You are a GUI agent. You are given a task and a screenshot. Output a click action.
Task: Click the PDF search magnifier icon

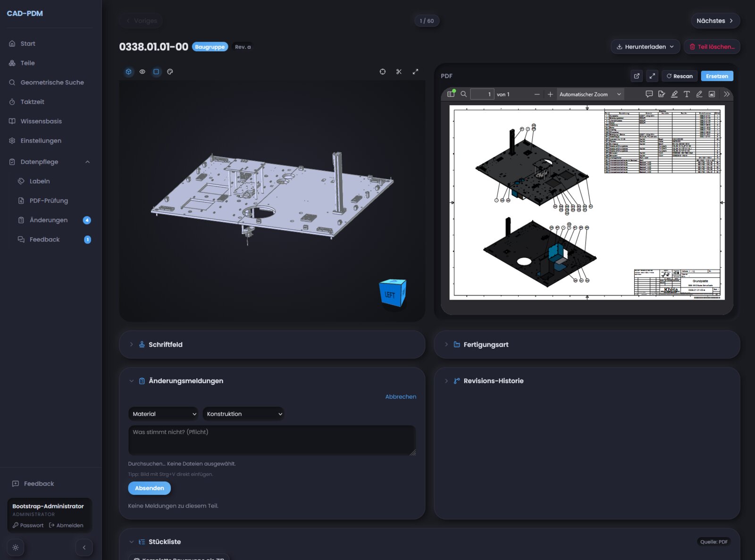pyautogui.click(x=463, y=94)
